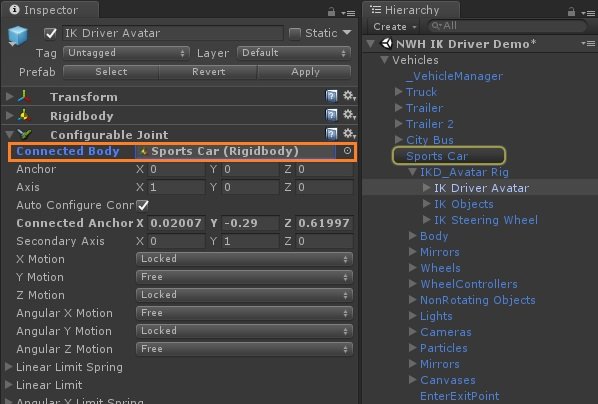Open Transform component settings gear
The image size is (598, 404).
pos(349,95)
